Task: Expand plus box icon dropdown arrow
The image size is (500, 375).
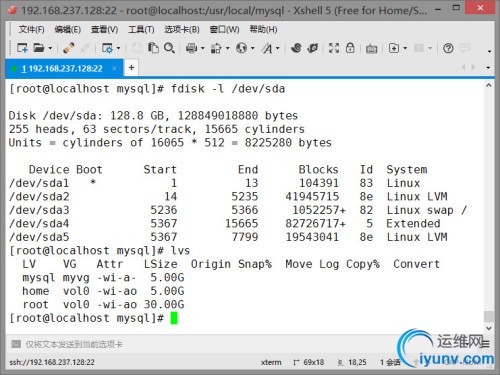Action: [405, 49]
